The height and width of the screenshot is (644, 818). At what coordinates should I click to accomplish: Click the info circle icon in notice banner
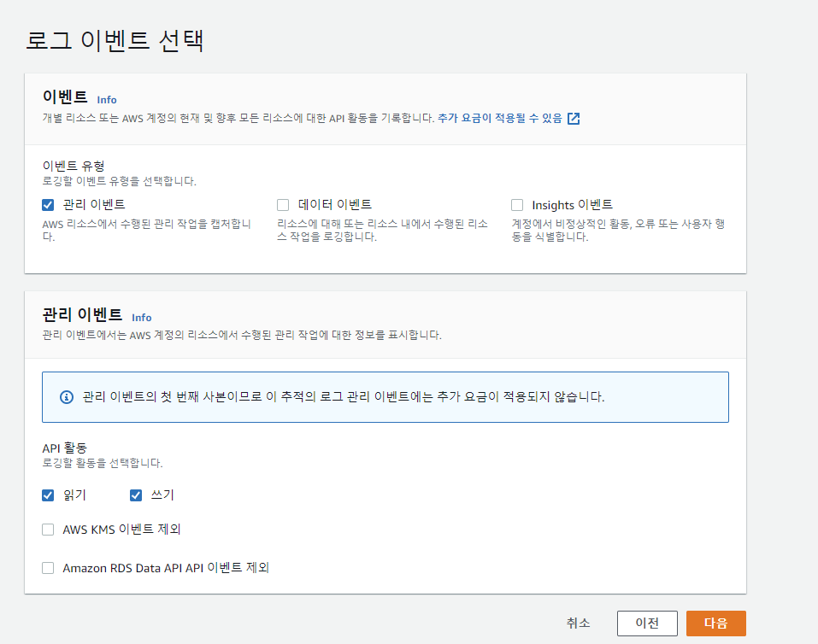click(67, 397)
